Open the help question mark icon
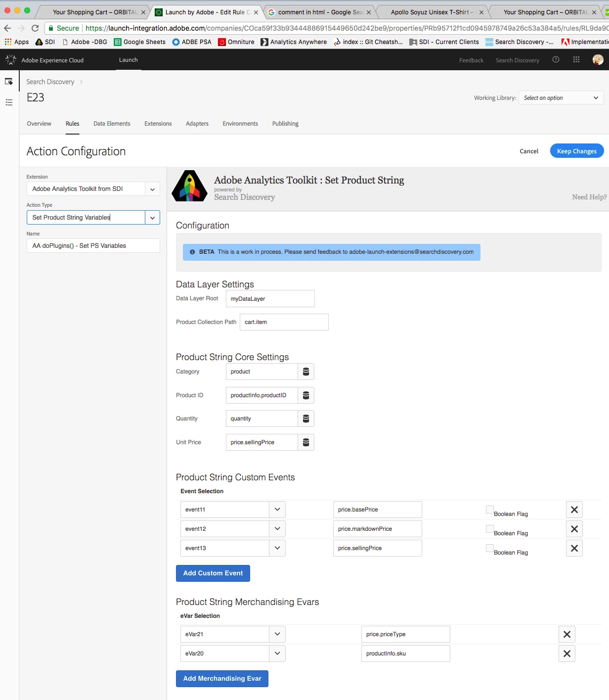The height and width of the screenshot is (700, 609). tap(556, 59)
